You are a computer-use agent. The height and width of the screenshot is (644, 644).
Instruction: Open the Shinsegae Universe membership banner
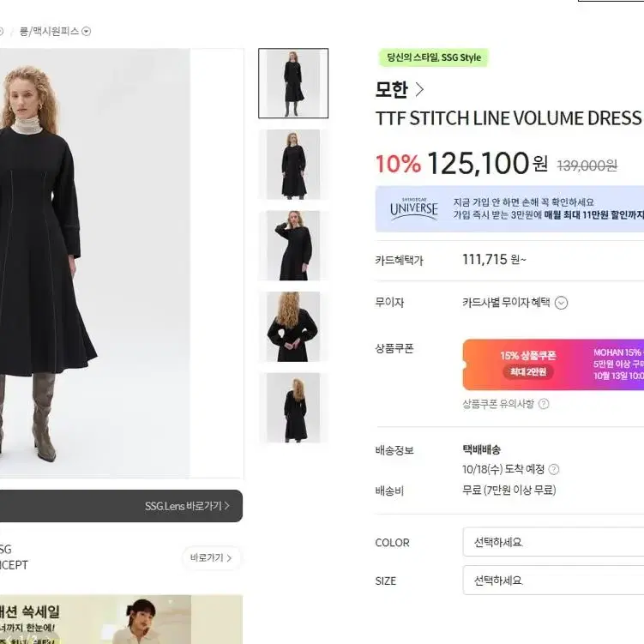point(509,208)
